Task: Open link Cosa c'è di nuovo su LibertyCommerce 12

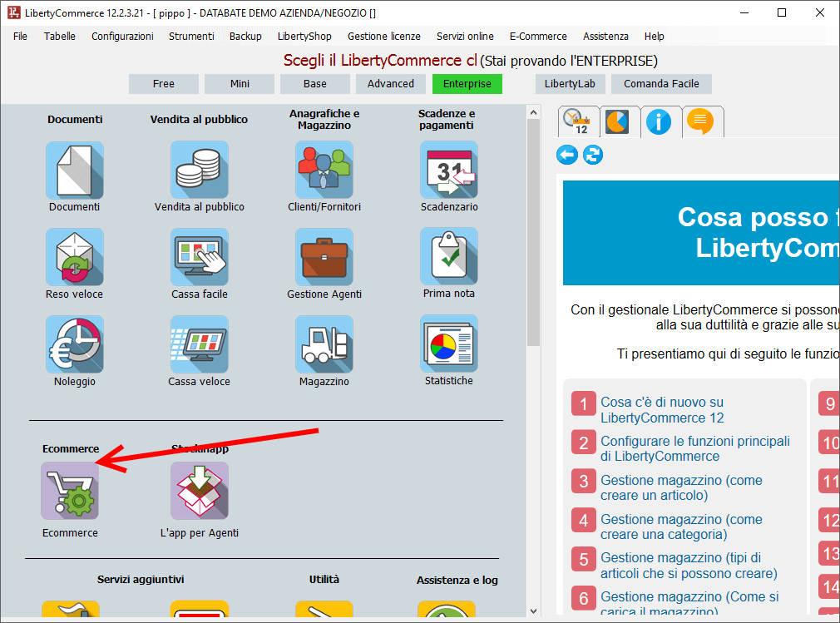Action: point(662,410)
